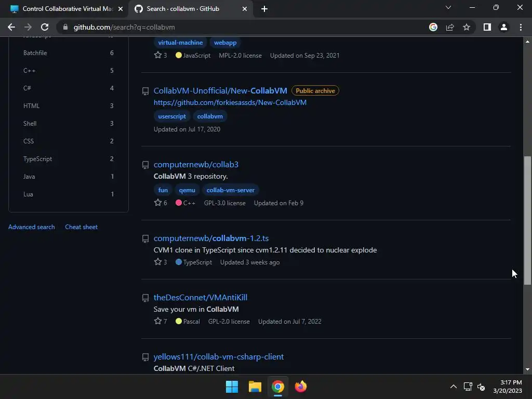This screenshot has width=532, height=399.
Task: Click the qemu topic tag
Action: 187,190
